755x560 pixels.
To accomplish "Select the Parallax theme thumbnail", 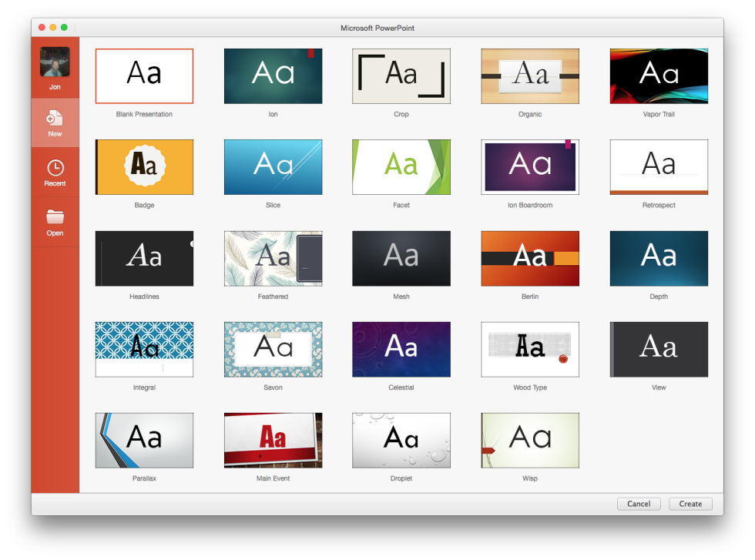I will (x=145, y=441).
